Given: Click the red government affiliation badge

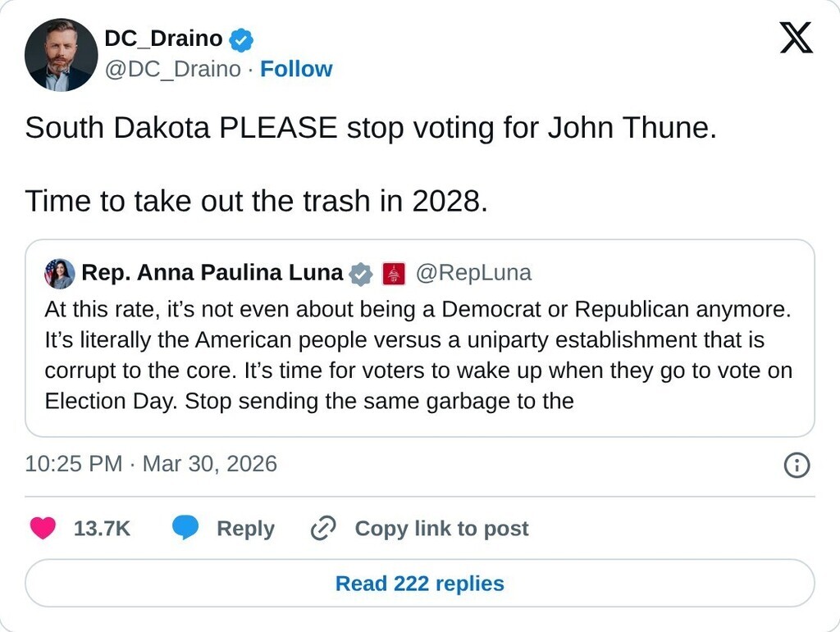Looking at the screenshot, I should pos(394,274).
